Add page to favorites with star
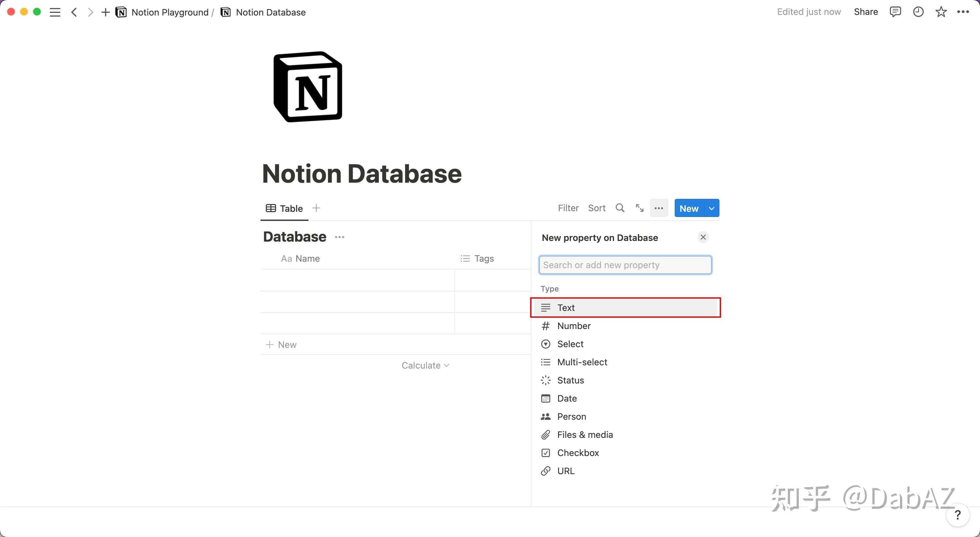980x537 pixels. coord(941,12)
